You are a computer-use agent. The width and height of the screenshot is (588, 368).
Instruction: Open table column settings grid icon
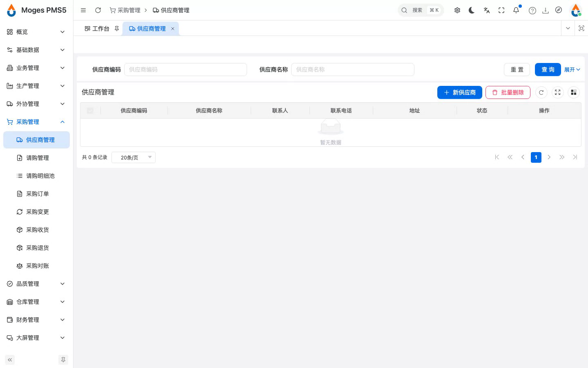click(x=574, y=92)
